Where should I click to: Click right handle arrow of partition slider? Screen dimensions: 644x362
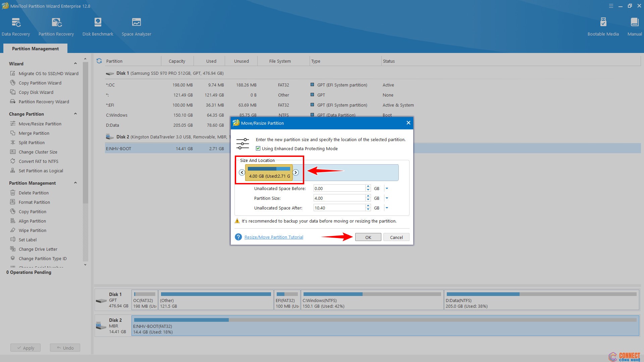[296, 172]
